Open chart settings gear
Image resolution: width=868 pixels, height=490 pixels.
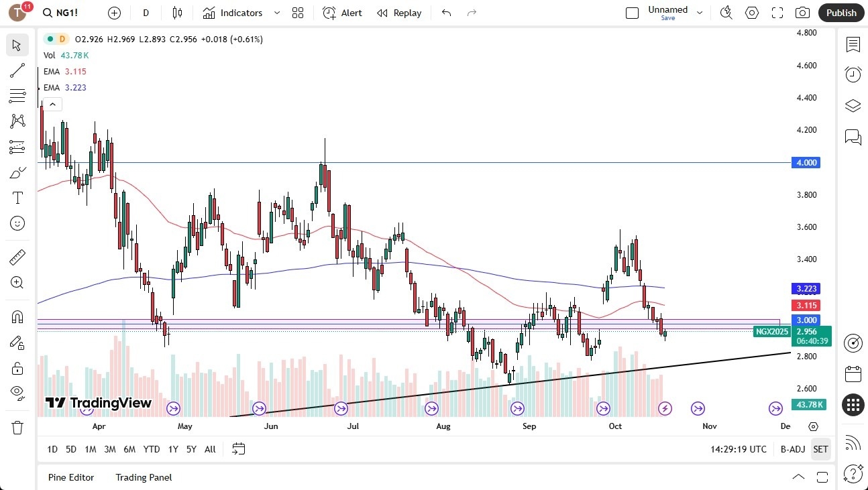tap(751, 12)
